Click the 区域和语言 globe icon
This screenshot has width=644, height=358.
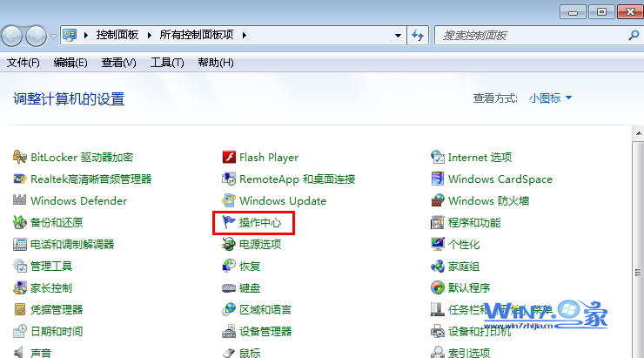pos(229,309)
